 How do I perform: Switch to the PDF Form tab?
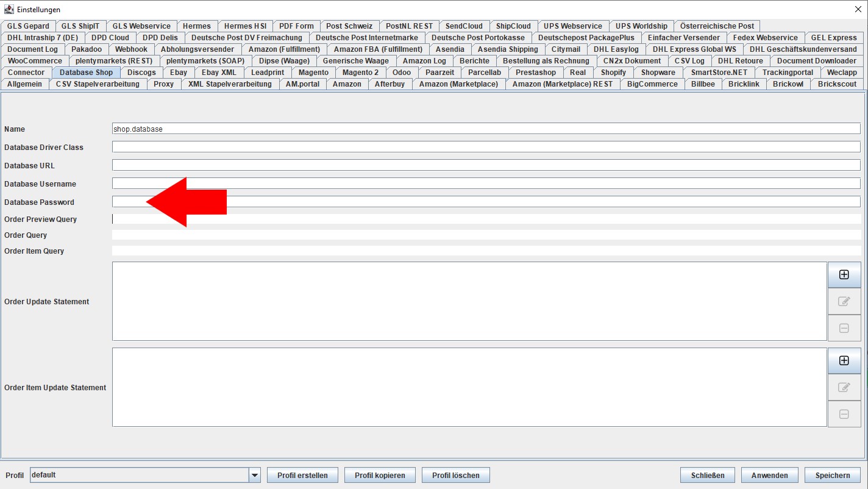click(x=296, y=26)
